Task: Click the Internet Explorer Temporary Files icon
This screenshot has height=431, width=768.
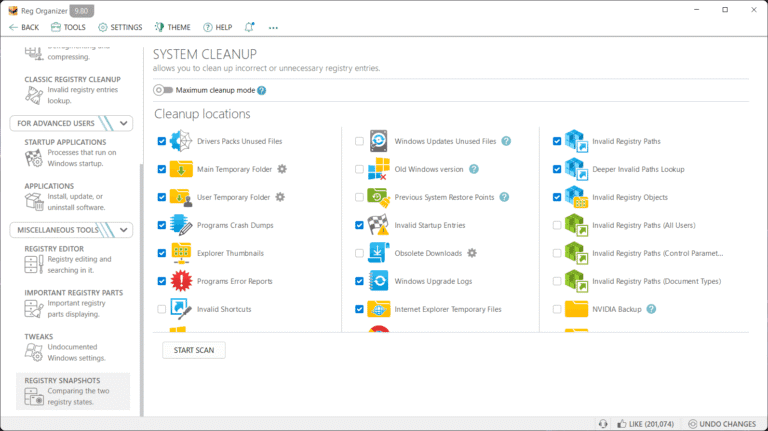Action: click(x=378, y=309)
